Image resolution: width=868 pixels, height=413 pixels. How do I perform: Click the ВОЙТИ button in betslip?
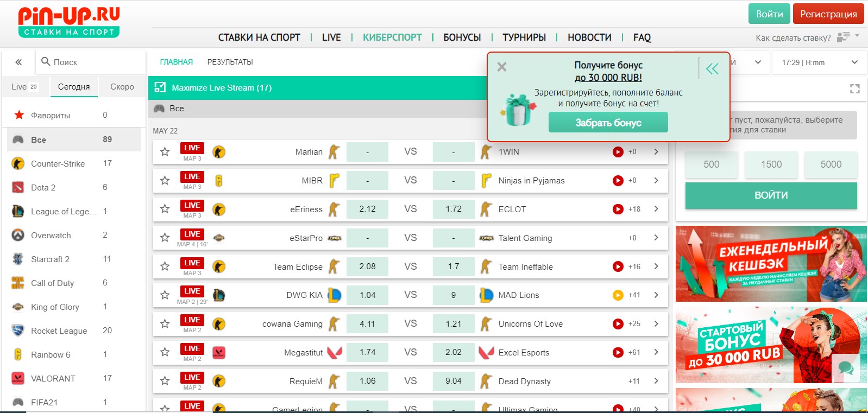771,195
